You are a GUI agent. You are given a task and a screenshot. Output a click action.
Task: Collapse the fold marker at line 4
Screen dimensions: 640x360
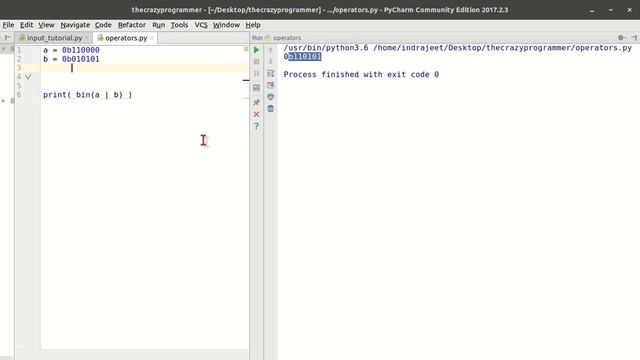coord(28,77)
